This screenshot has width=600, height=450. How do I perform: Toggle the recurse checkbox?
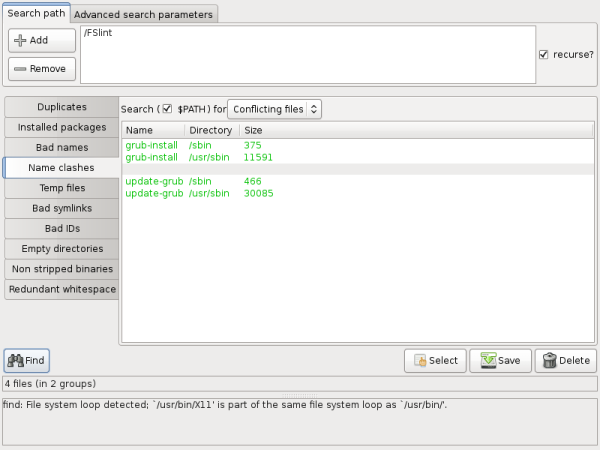(x=543, y=55)
